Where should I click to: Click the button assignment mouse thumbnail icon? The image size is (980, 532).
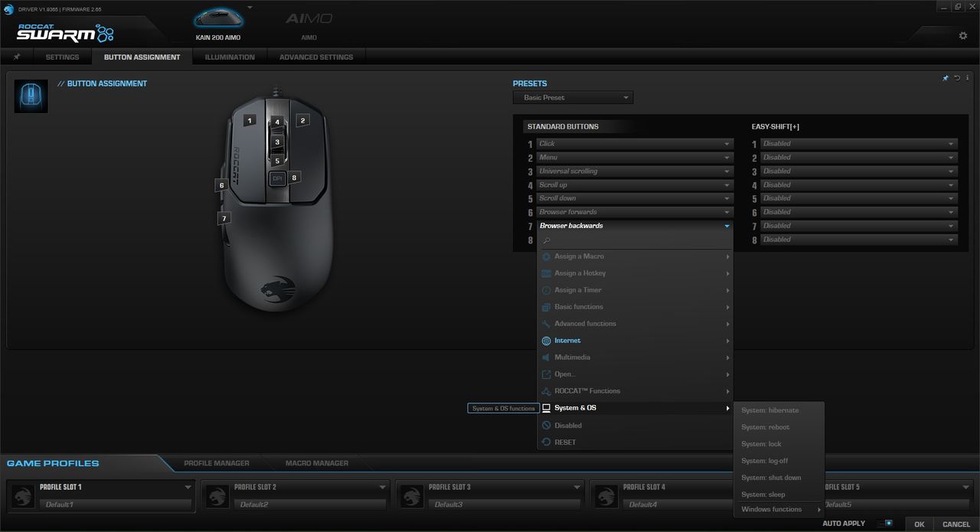[31, 96]
